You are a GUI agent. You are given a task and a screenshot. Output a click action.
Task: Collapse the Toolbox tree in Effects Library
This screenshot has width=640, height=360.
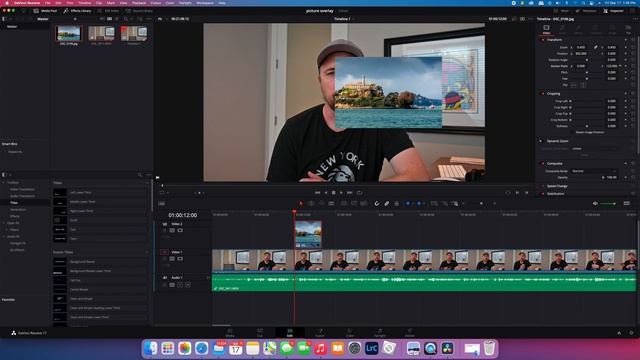coord(4,183)
